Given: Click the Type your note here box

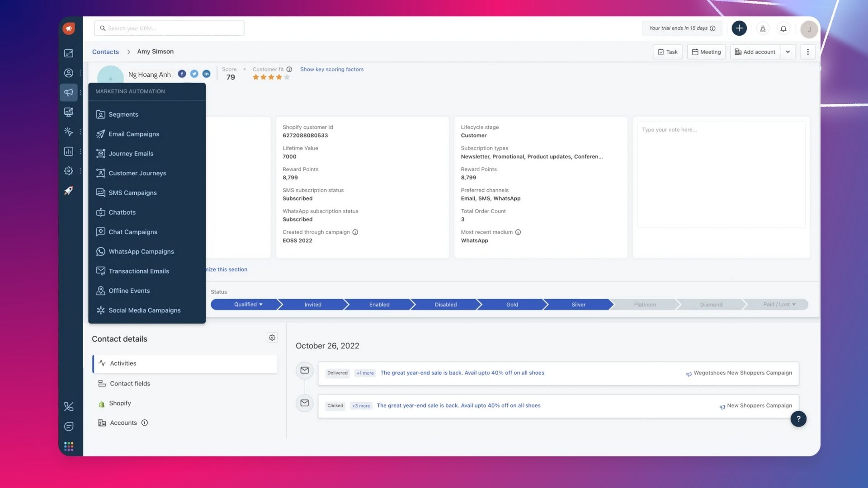Looking at the screenshot, I should click(x=721, y=174).
